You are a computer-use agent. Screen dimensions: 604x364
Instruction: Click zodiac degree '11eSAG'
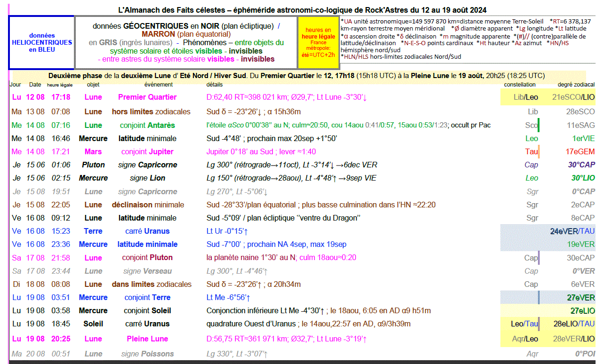pos(580,125)
